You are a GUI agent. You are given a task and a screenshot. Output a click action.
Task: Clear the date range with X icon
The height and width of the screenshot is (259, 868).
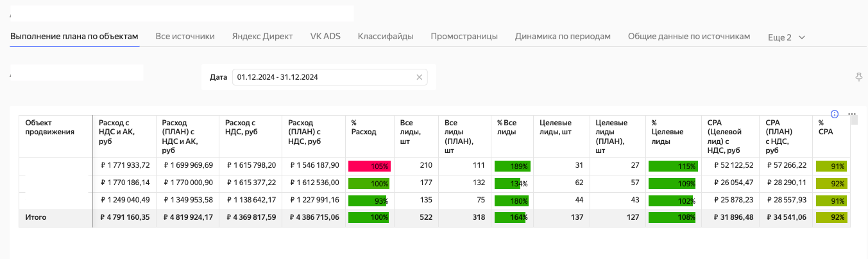click(x=419, y=77)
